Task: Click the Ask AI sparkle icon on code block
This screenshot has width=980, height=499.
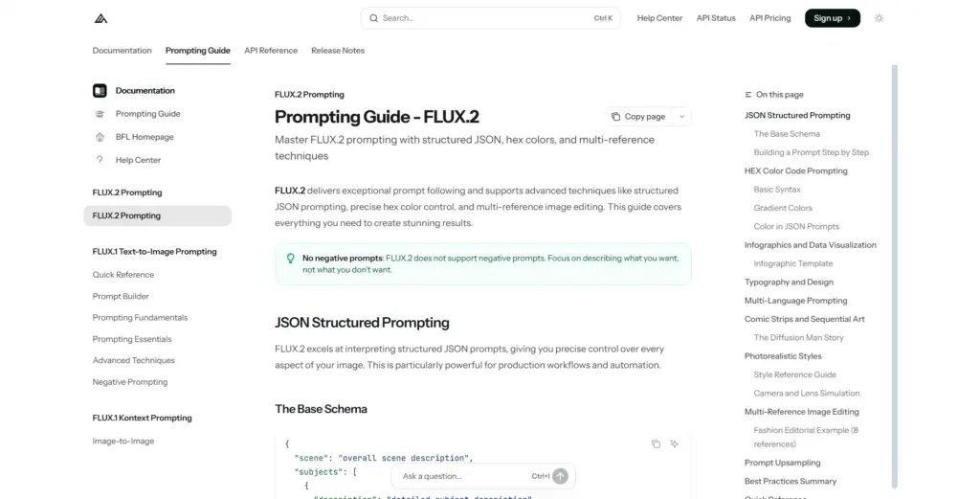Action: pos(675,443)
